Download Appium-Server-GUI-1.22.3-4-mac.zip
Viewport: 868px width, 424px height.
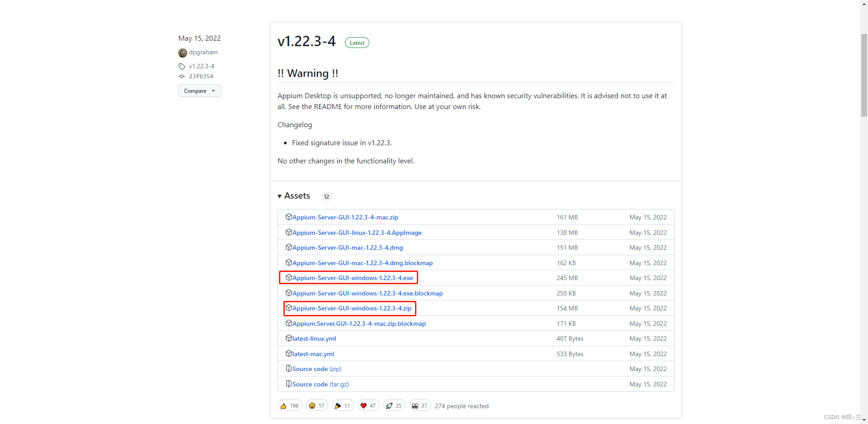345,218
